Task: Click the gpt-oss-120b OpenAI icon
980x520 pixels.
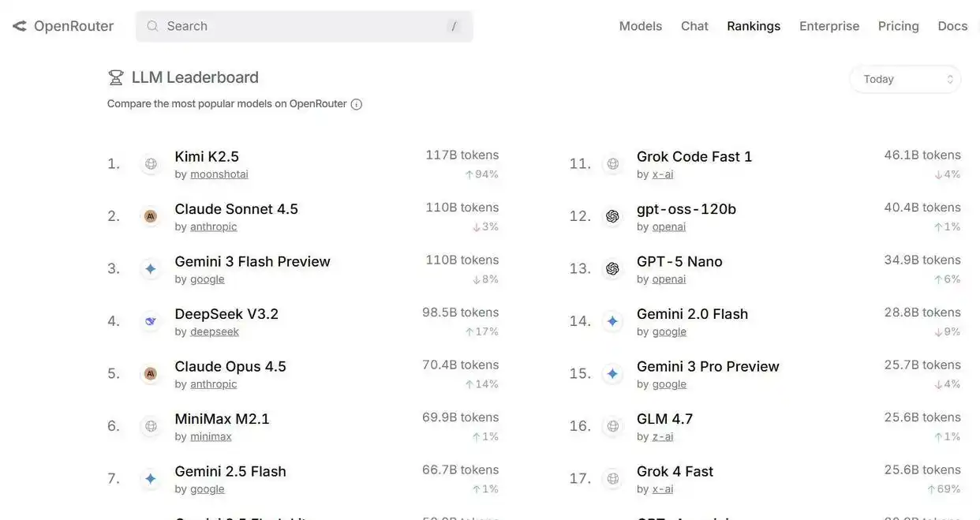Action: click(x=612, y=216)
